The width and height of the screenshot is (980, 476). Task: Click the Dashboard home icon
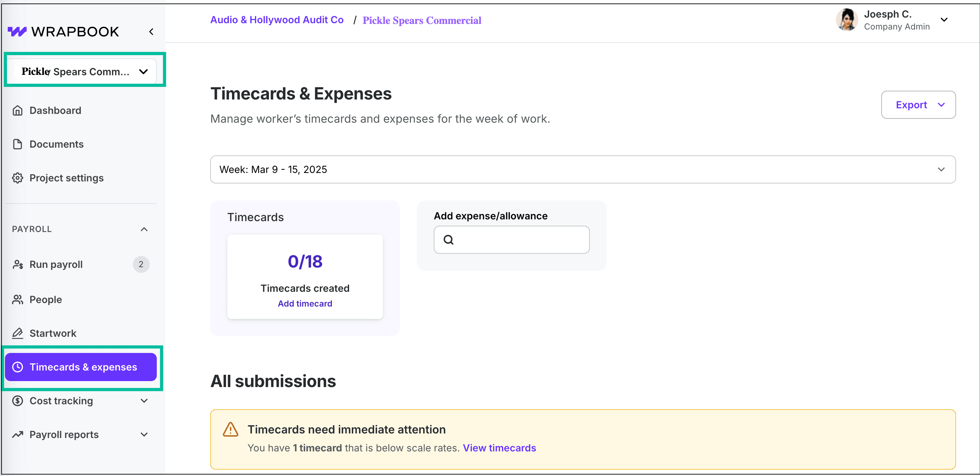[18, 110]
